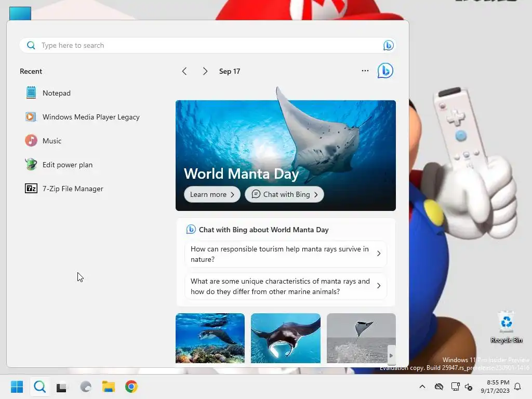Click the Sep 17 date label
This screenshot has height=399, width=532.
(229, 71)
